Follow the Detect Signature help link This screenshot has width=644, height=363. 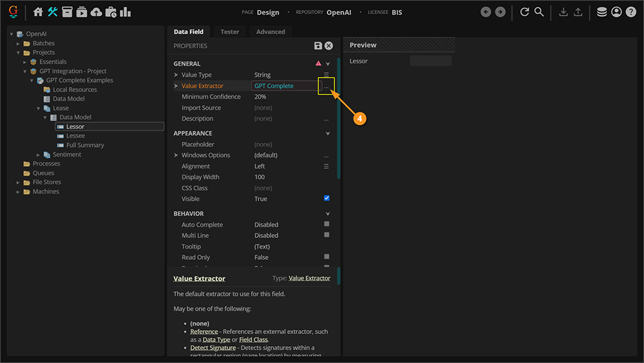click(213, 348)
